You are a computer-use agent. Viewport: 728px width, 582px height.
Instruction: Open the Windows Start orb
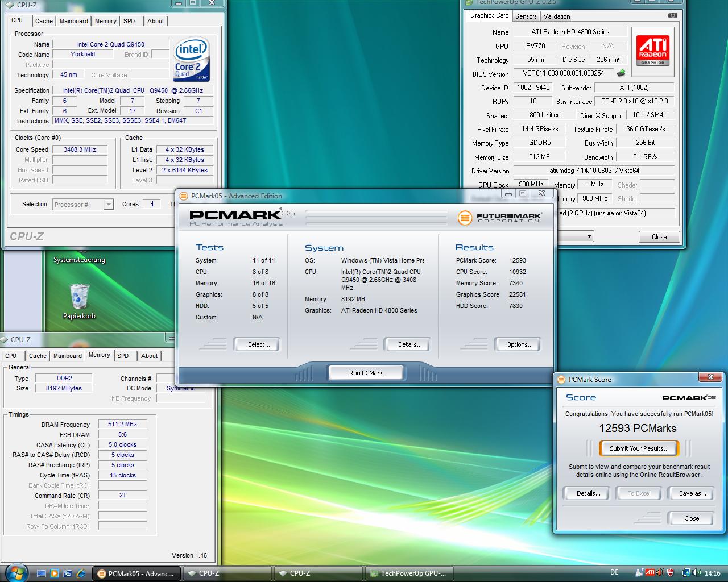(x=16, y=573)
